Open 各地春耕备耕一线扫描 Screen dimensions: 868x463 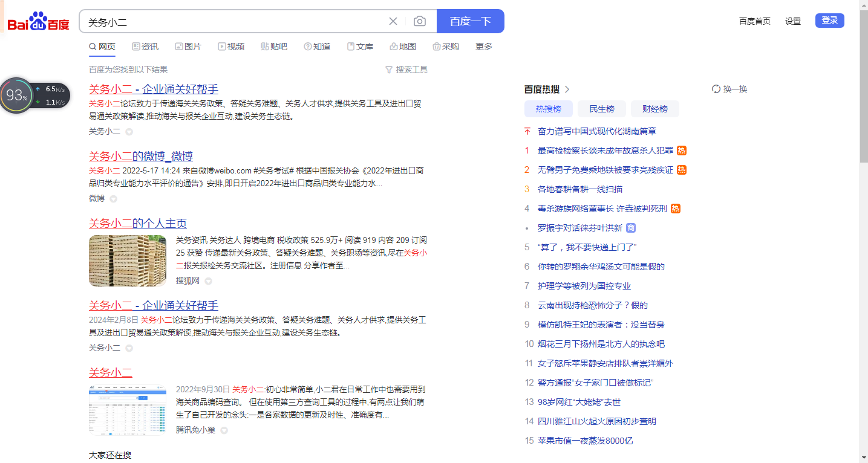[x=580, y=189]
